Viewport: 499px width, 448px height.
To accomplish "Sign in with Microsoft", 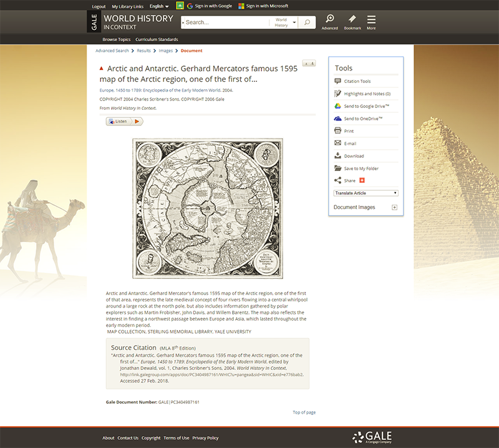I will pyautogui.click(x=263, y=6).
